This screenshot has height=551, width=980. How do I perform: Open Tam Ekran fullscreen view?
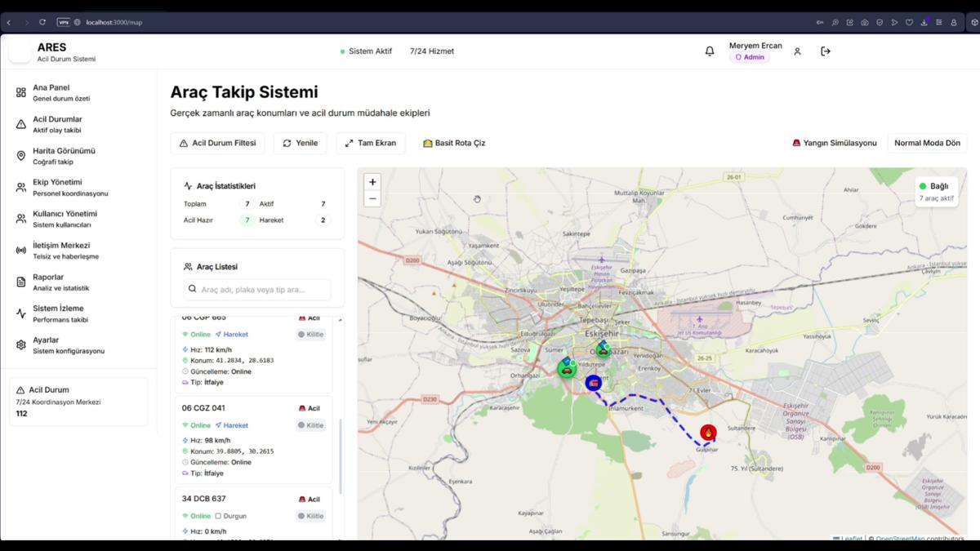click(370, 143)
